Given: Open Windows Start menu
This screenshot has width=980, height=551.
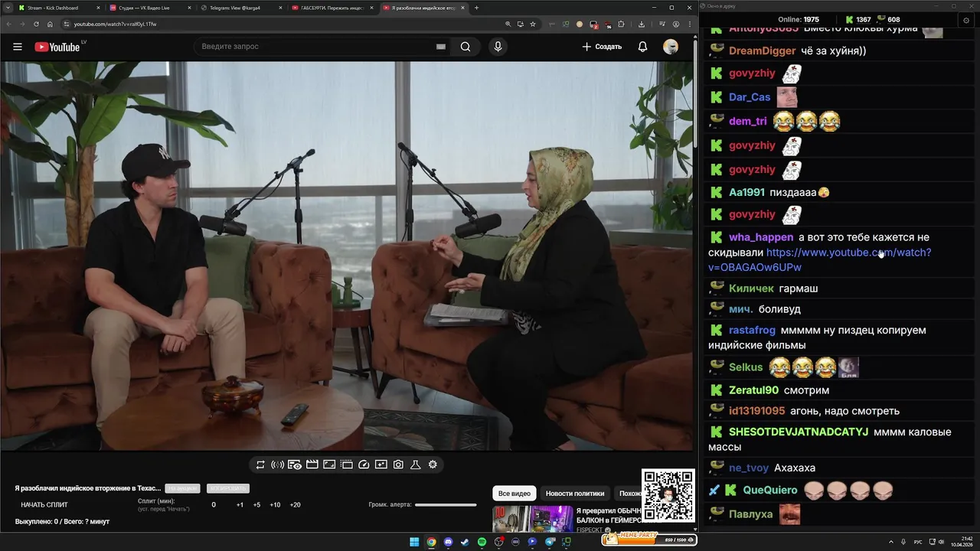Looking at the screenshot, I should coord(414,542).
